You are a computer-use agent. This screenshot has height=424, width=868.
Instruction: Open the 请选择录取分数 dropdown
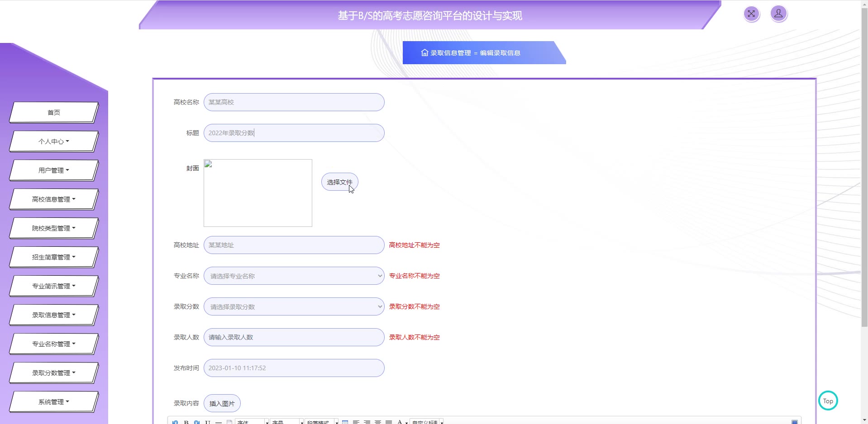pyautogui.click(x=294, y=306)
